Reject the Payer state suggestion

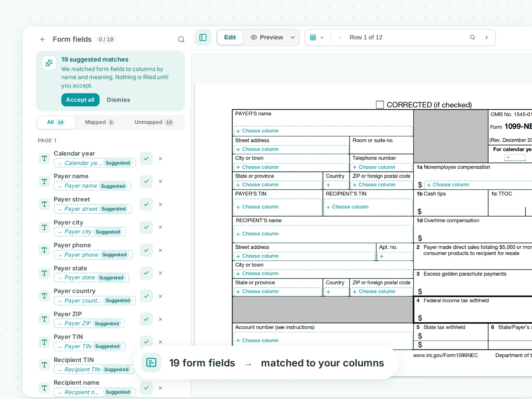160,273
